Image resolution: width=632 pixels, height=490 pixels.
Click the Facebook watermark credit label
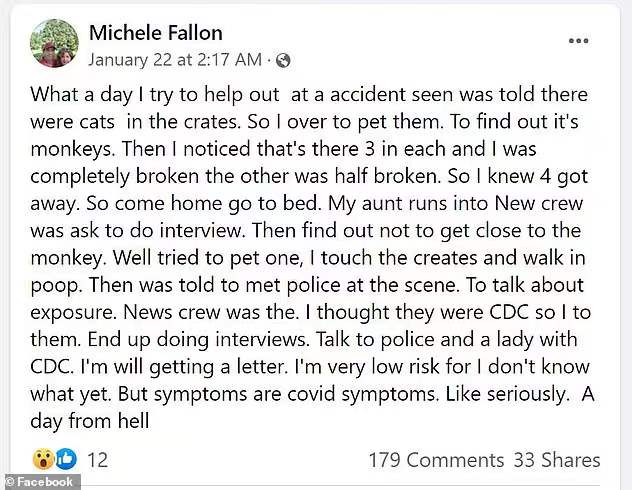(40, 482)
